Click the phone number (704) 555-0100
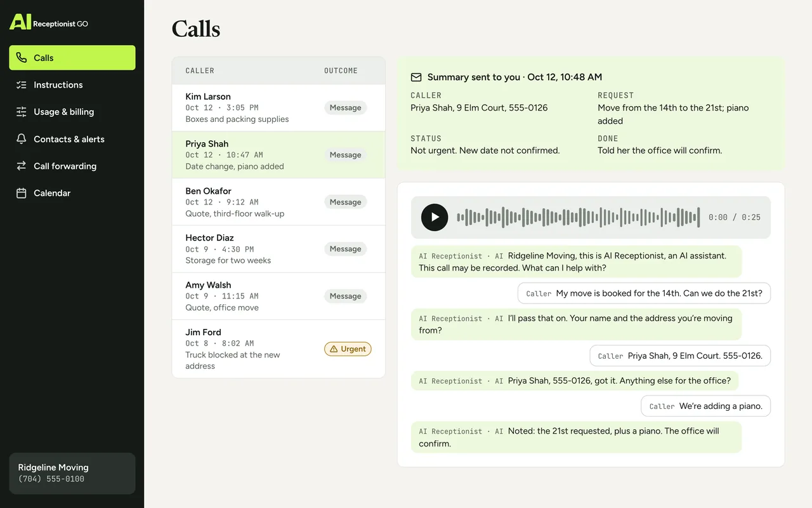The image size is (812, 508). pos(51,479)
